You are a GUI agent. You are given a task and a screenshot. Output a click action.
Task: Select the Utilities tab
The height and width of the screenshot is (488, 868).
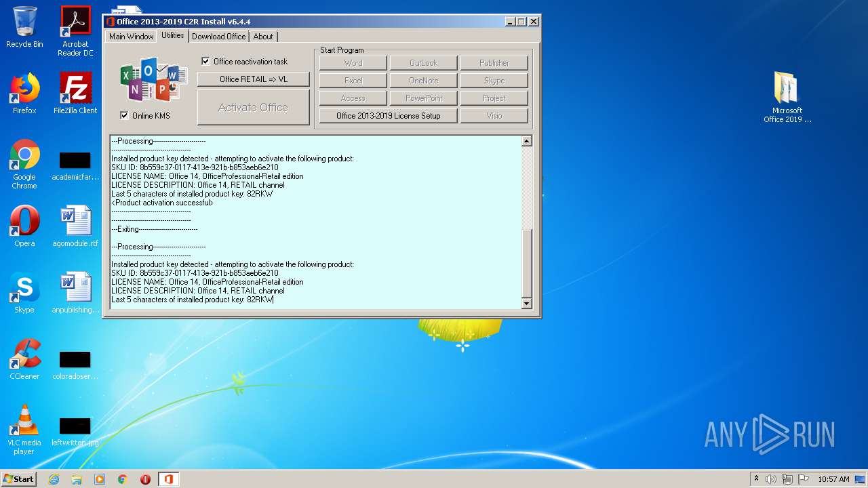172,35
